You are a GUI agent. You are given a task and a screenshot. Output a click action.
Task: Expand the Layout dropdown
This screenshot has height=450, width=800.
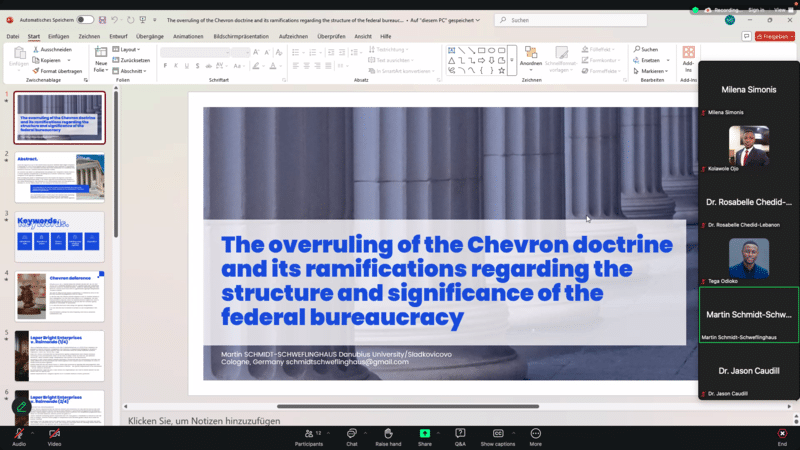130,49
